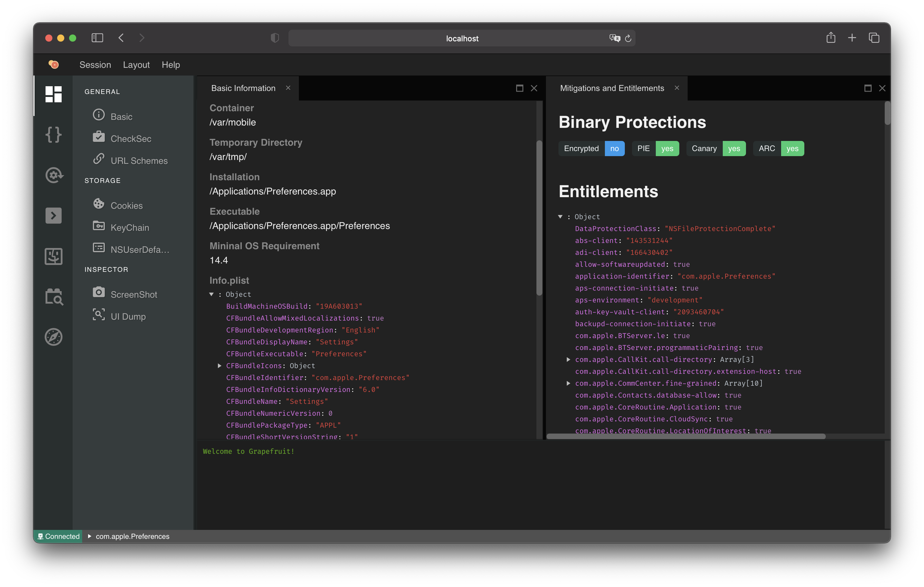Select the dashboard grid sidebar icon

click(53, 94)
